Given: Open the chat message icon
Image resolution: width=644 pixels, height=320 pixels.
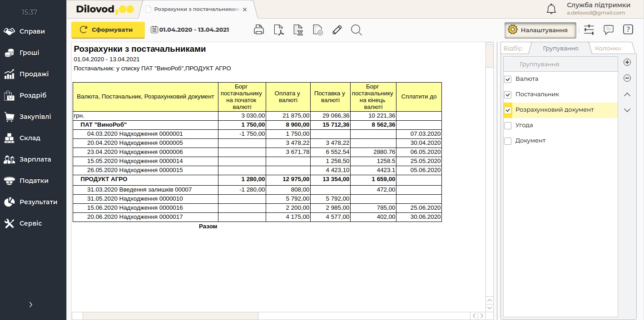Looking at the screenshot, I should [x=609, y=30].
